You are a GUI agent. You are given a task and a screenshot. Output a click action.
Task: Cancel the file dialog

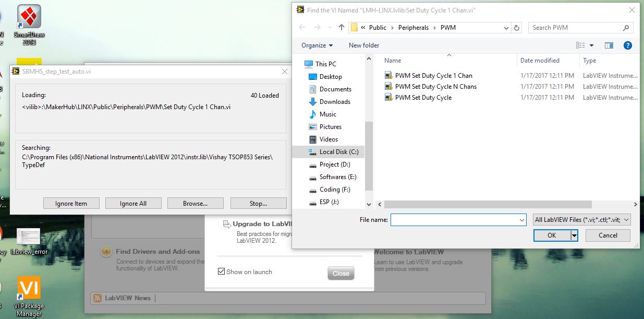(607, 235)
